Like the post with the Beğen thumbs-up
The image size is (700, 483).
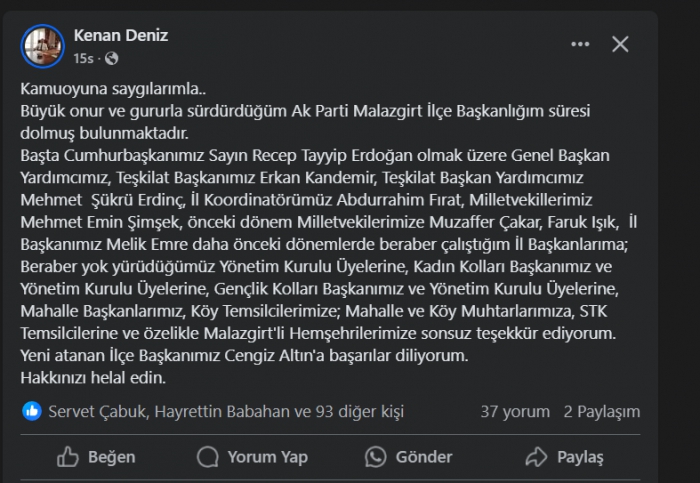(69, 457)
